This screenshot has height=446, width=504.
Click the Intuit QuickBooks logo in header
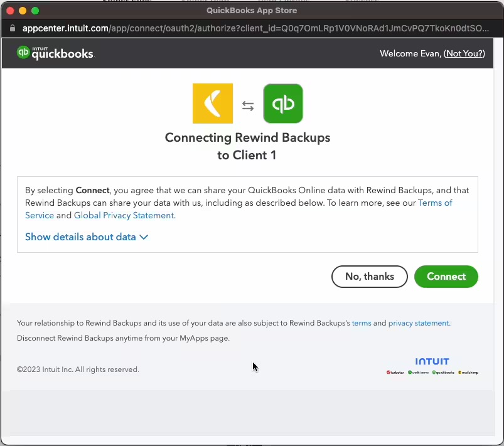pos(55,53)
